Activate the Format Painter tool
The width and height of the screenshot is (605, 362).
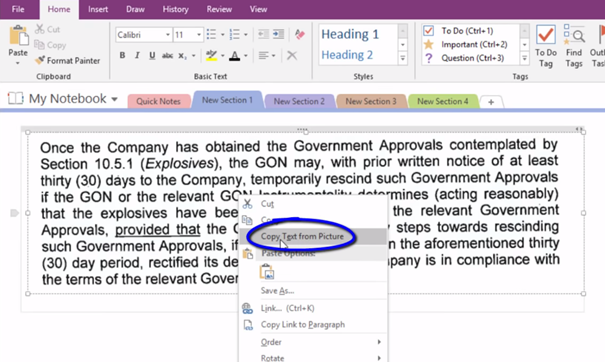click(x=67, y=61)
